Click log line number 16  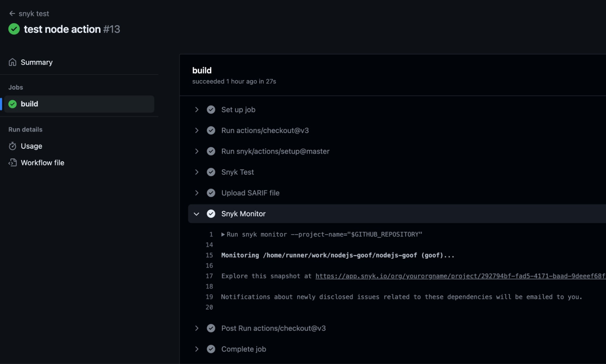209,266
